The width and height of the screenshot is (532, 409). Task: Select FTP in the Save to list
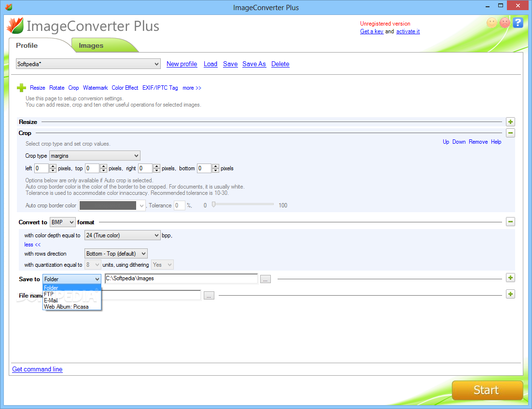[x=72, y=294]
